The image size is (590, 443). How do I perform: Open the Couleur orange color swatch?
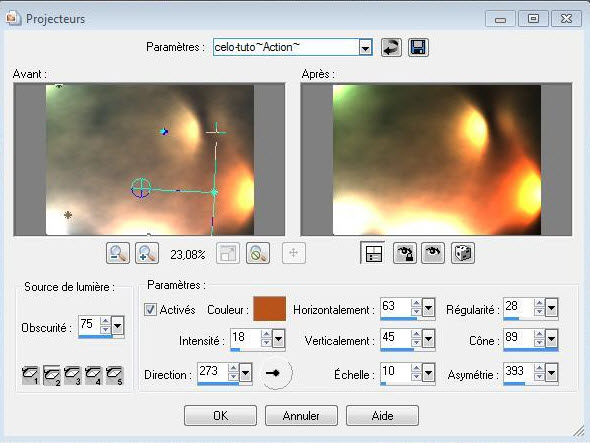[269, 309]
